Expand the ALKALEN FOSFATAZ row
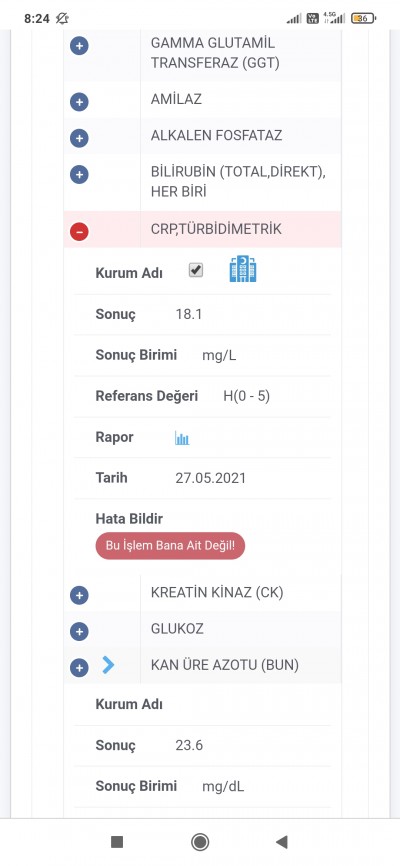The image size is (400, 866). (x=79, y=138)
